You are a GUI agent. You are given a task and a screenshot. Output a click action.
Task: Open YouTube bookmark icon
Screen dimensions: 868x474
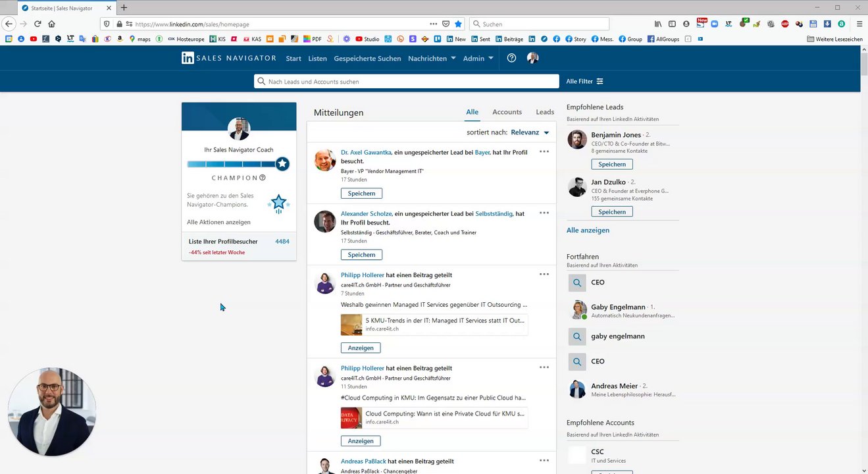click(34, 39)
